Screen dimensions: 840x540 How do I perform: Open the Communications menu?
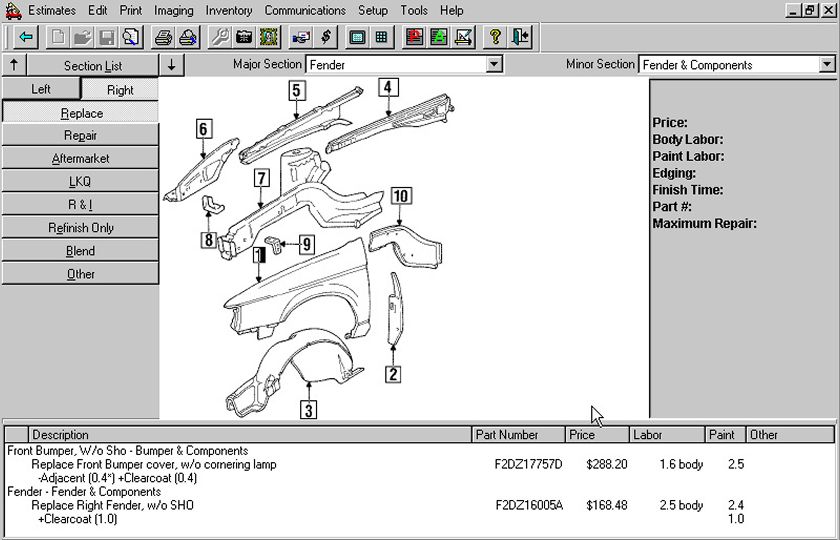(305, 10)
